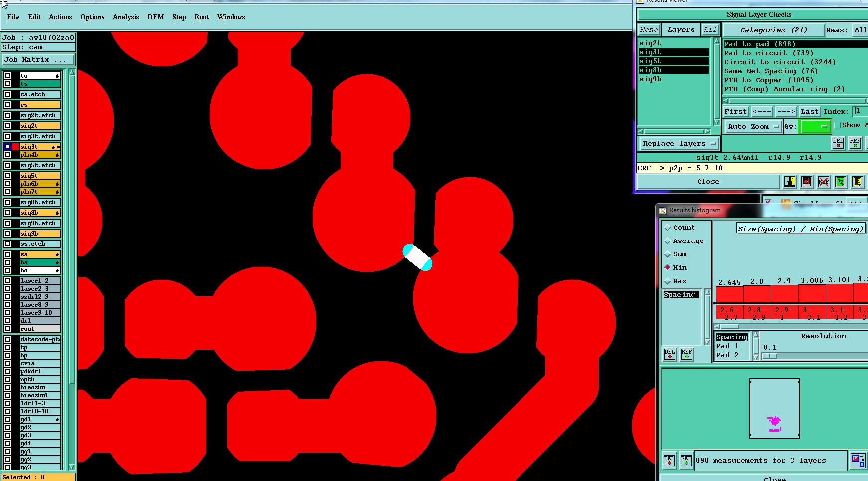This screenshot has height=481, width=868.
Task: Select sig9b in results layer list
Action: (x=674, y=79)
